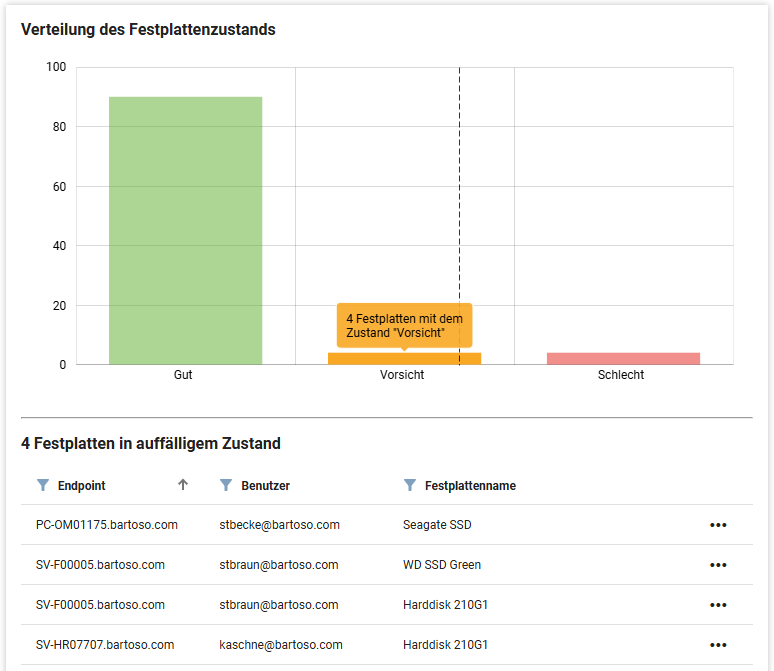Click the filter icon beside Benutzer
This screenshot has height=671, width=774.
[x=225, y=485]
